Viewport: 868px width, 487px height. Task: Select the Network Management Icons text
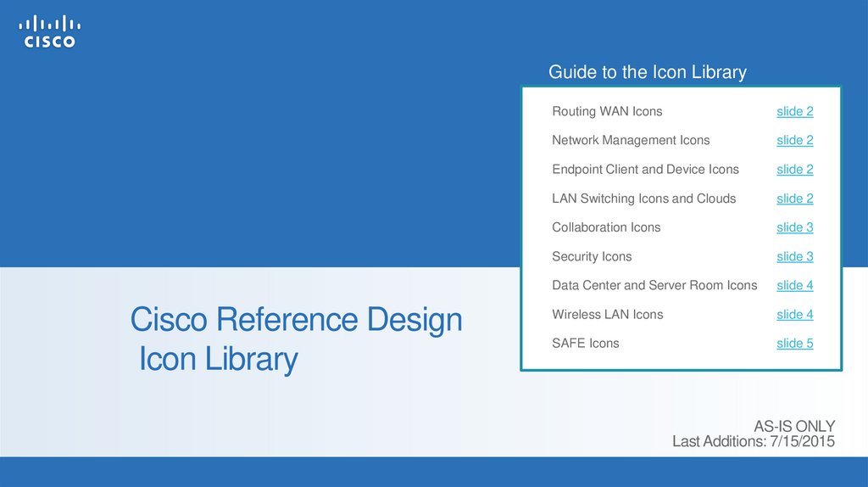pyautogui.click(x=631, y=140)
